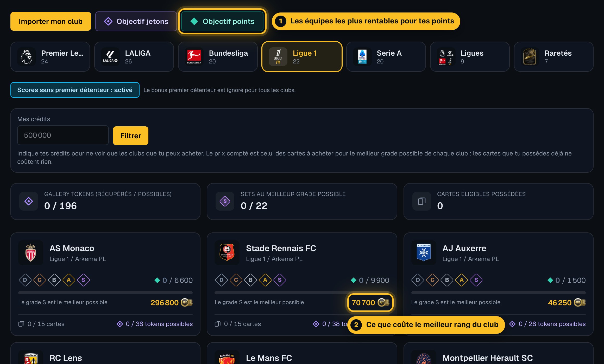Click AS Monaco 0 / 38 tokens possibles
Image resolution: width=604 pixels, height=364 pixels.
pos(155,324)
